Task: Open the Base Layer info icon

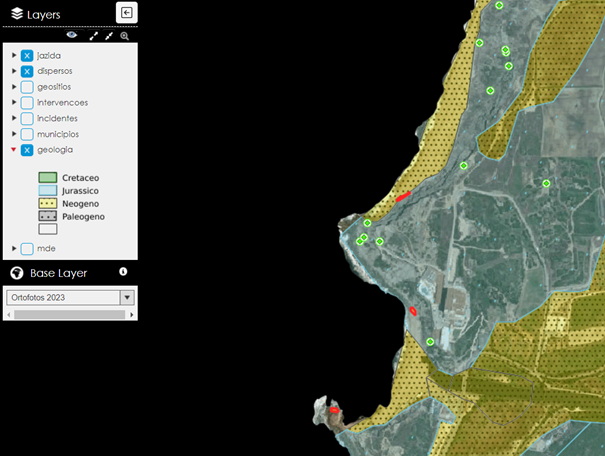Action: [123, 272]
